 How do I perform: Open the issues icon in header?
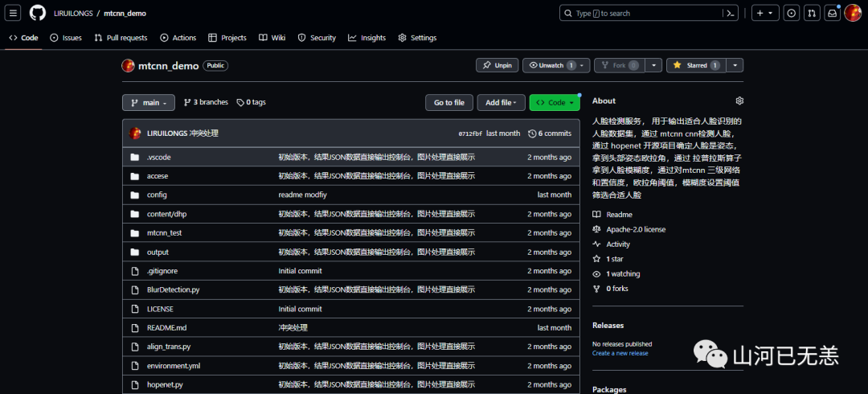point(792,14)
